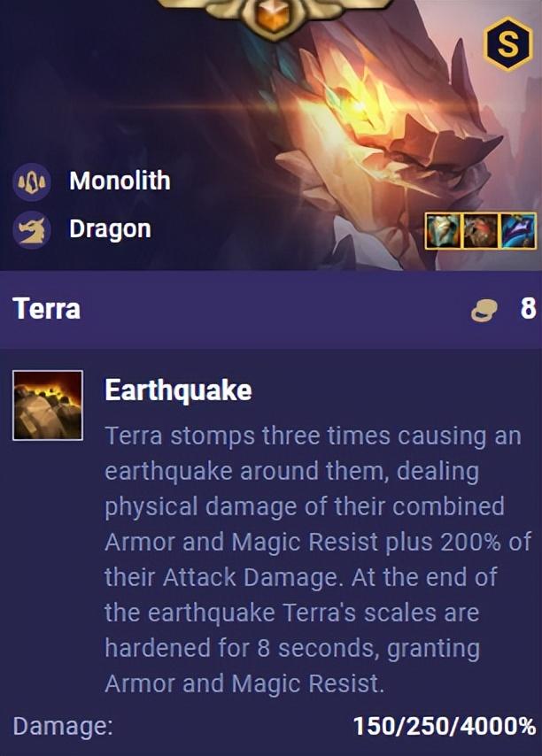Click the Monolith trait icon
This screenshot has height=756, width=542.
tap(31, 181)
